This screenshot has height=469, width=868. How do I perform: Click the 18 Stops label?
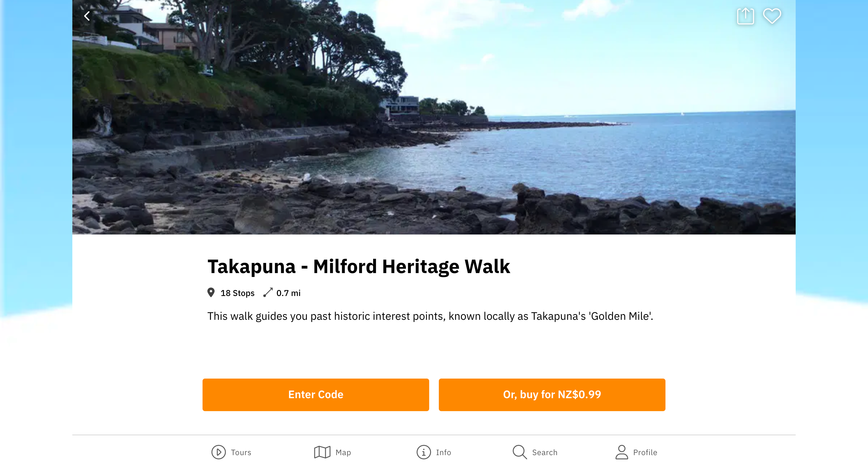coord(237,293)
